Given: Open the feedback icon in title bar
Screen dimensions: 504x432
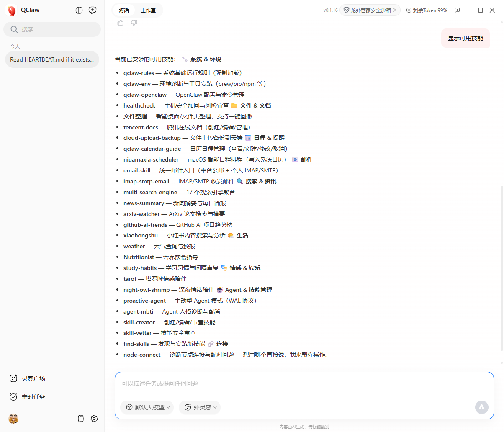Looking at the screenshot, I should (x=458, y=10).
